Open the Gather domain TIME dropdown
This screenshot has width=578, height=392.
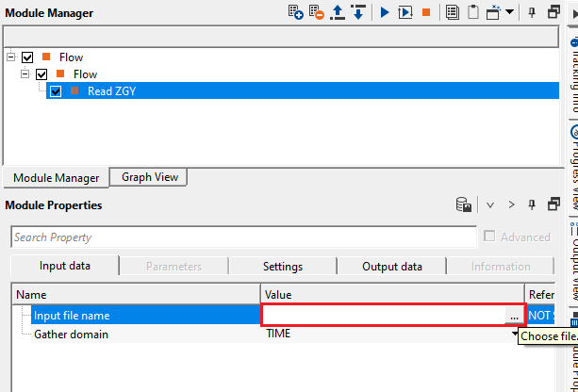click(x=515, y=335)
